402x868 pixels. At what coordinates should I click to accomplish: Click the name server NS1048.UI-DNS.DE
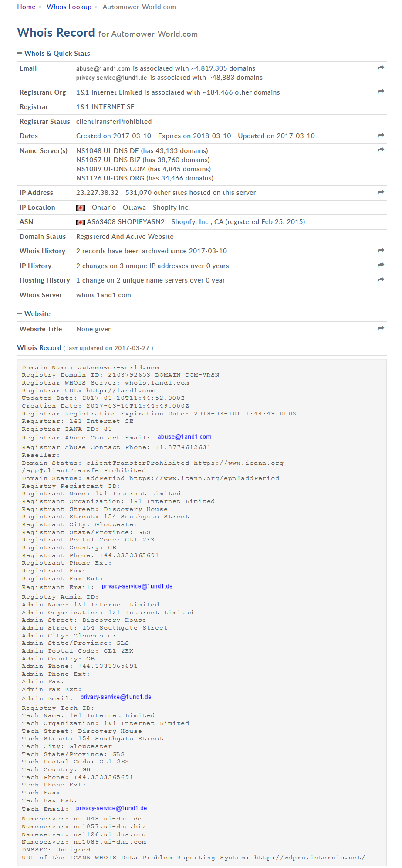[x=108, y=151]
